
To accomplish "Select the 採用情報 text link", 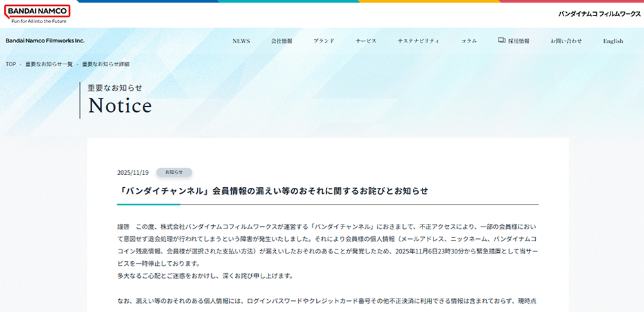I will pyautogui.click(x=518, y=41).
